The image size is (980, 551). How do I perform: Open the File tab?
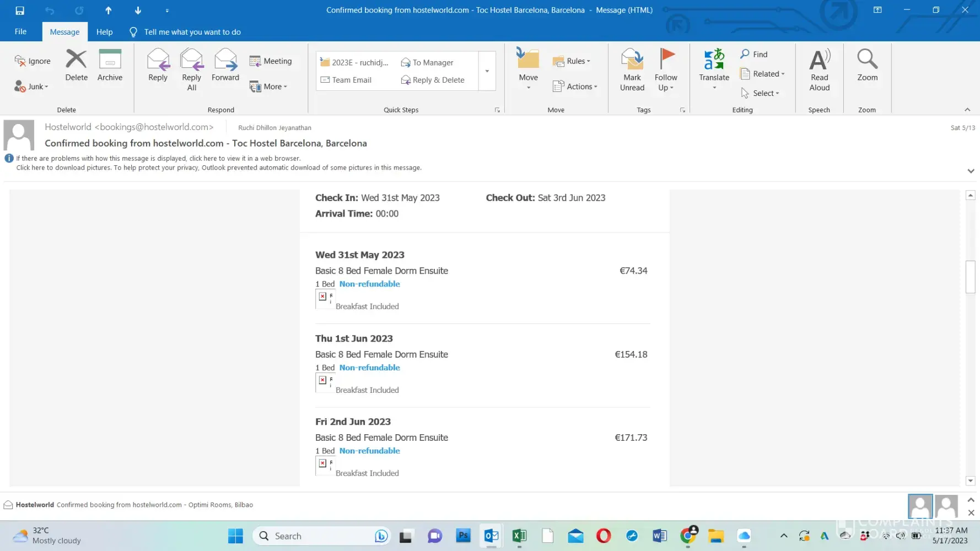click(20, 32)
